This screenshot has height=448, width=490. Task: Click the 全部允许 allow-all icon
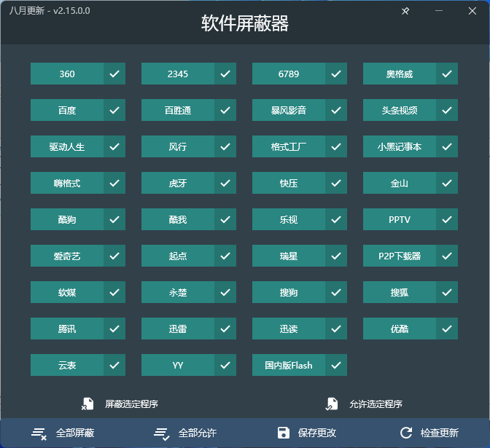162,433
